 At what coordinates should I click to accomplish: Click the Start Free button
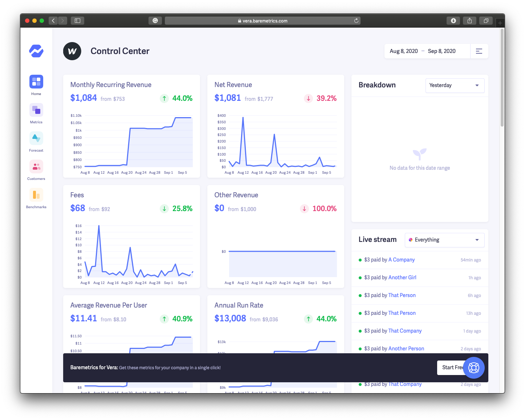click(452, 368)
